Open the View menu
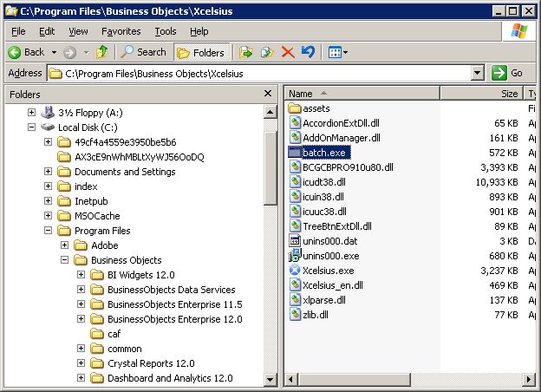The width and height of the screenshot is (541, 392). (x=78, y=31)
